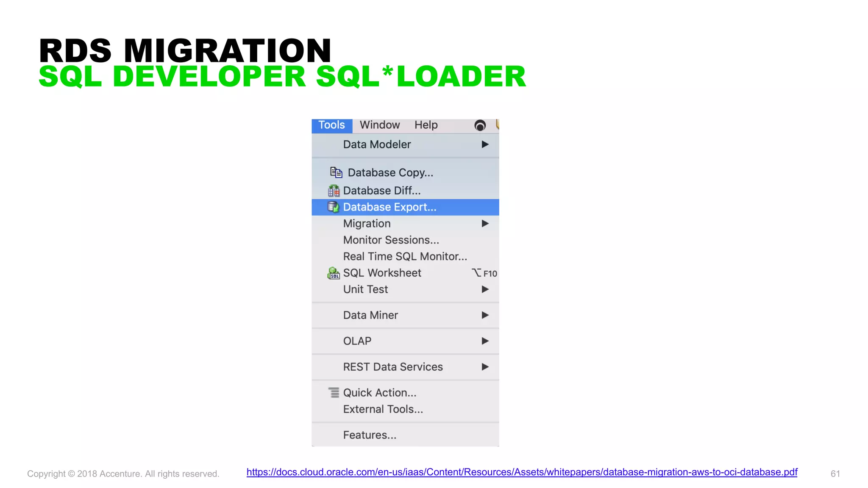Select Database Diff... menu entry
The height and width of the screenshot is (488, 868).
[405, 191]
